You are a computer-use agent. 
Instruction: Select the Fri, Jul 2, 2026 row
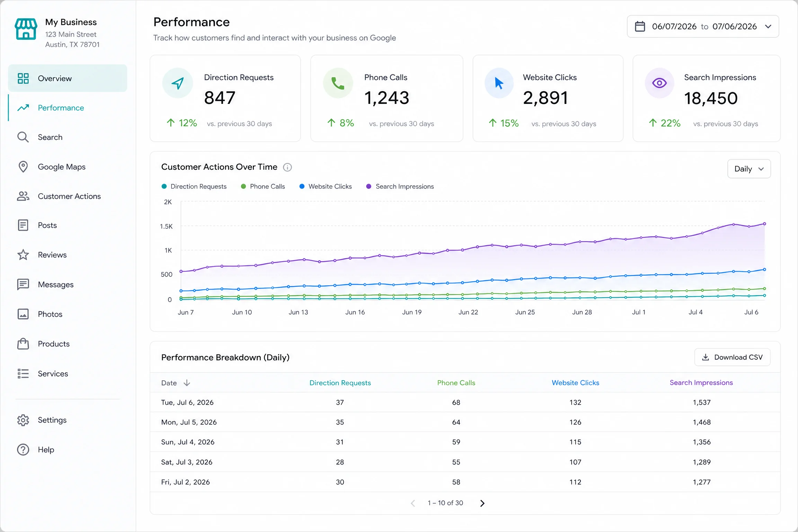465,482
